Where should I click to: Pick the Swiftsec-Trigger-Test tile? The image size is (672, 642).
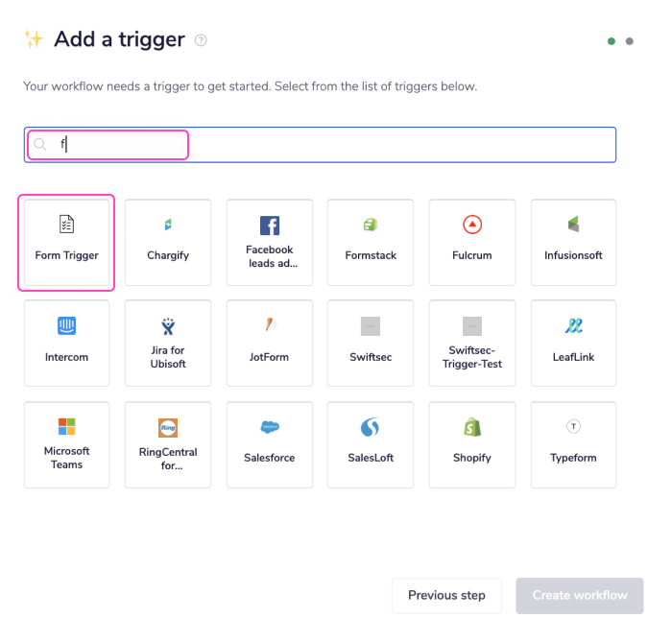[472, 343]
